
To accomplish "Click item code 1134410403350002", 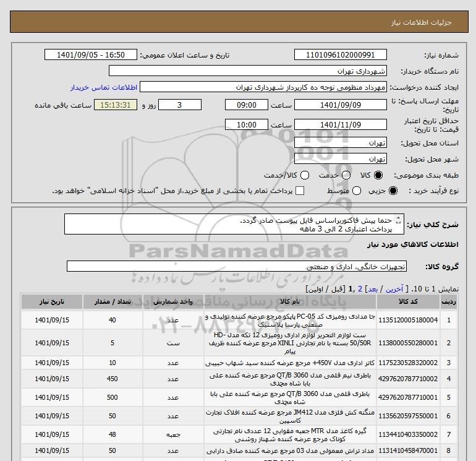I will [408, 434].
